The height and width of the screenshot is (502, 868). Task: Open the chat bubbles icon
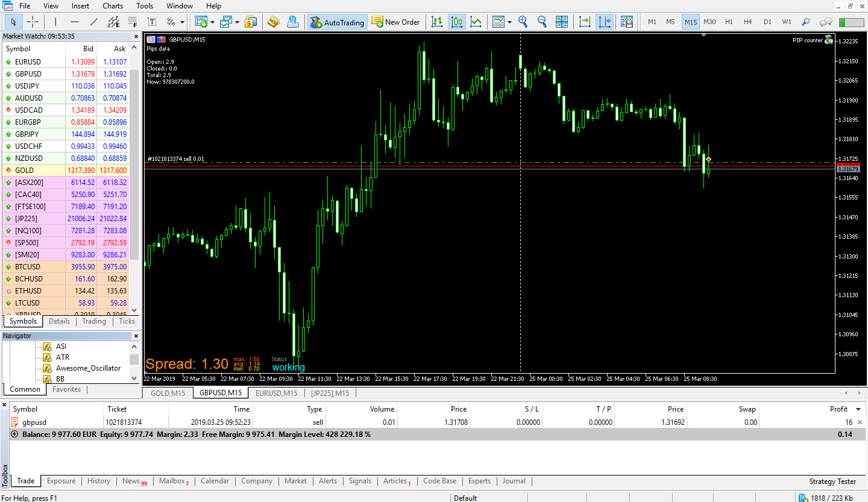(826, 22)
